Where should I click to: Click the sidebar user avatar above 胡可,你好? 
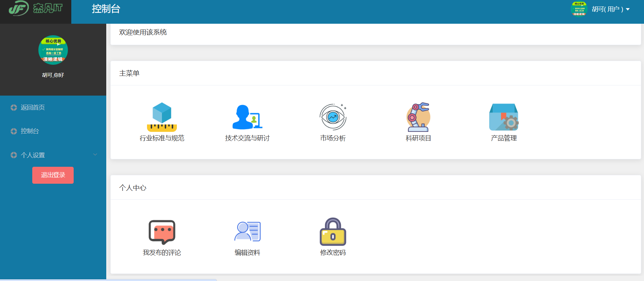[x=53, y=50]
